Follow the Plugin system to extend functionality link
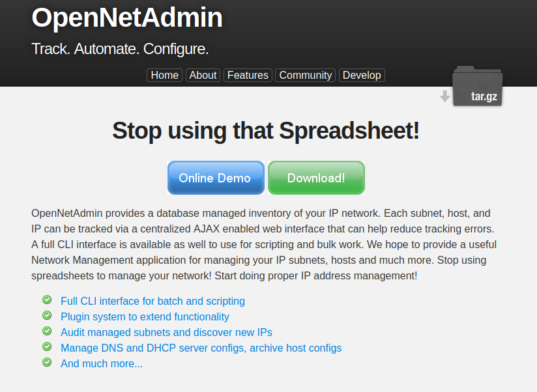Image resolution: width=537 pixels, height=392 pixels. (x=145, y=316)
